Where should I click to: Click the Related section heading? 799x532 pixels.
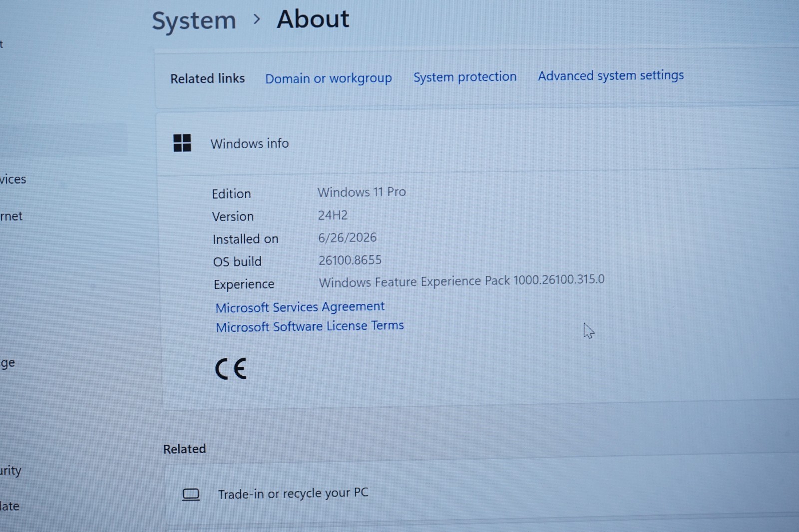[x=184, y=449]
